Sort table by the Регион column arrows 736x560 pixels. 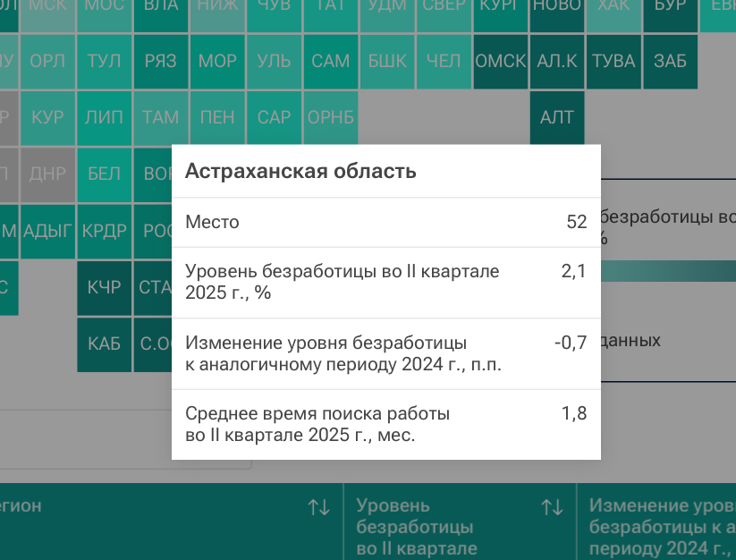(x=318, y=507)
